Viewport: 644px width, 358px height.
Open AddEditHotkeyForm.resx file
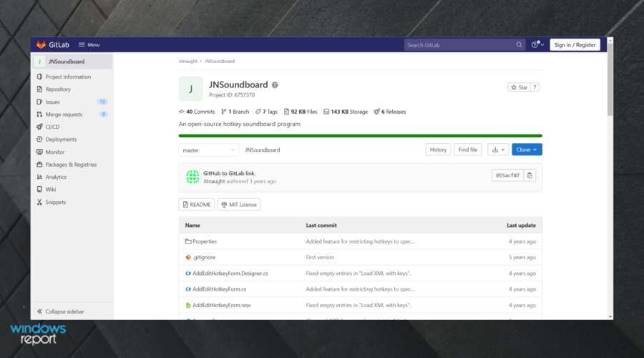(x=221, y=306)
